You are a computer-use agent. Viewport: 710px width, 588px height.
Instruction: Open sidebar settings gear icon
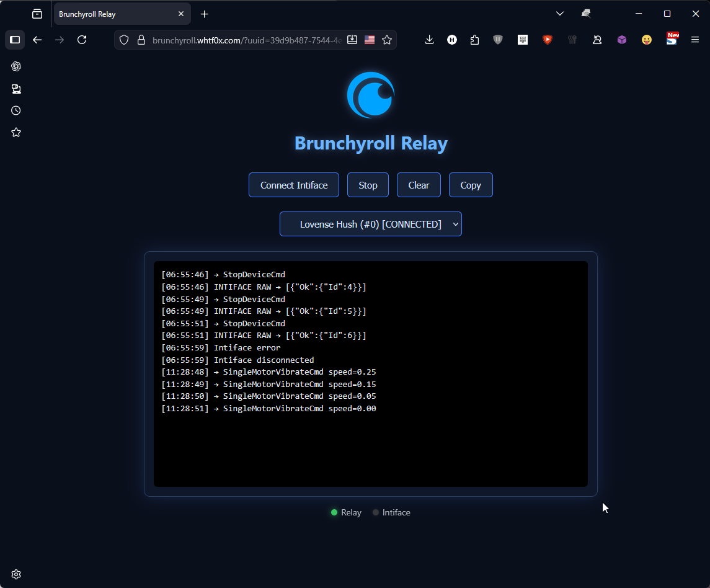point(16,574)
